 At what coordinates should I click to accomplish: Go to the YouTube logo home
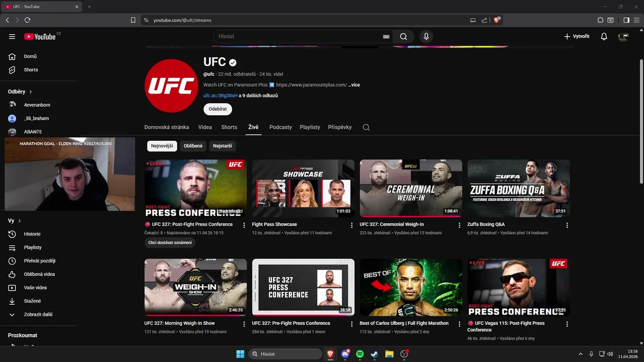[x=40, y=36]
